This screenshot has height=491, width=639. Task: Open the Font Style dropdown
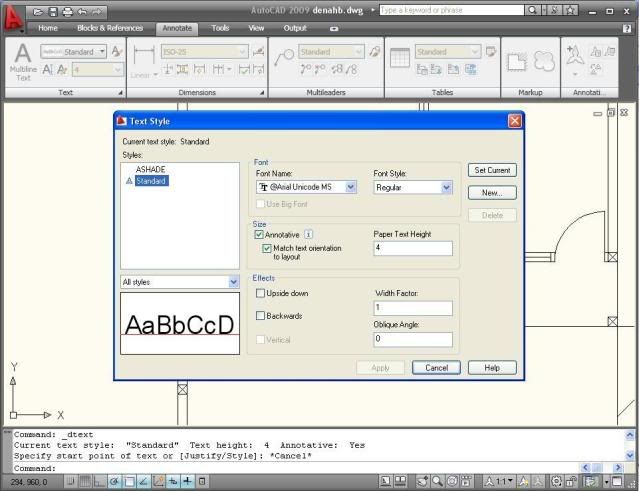pos(446,187)
